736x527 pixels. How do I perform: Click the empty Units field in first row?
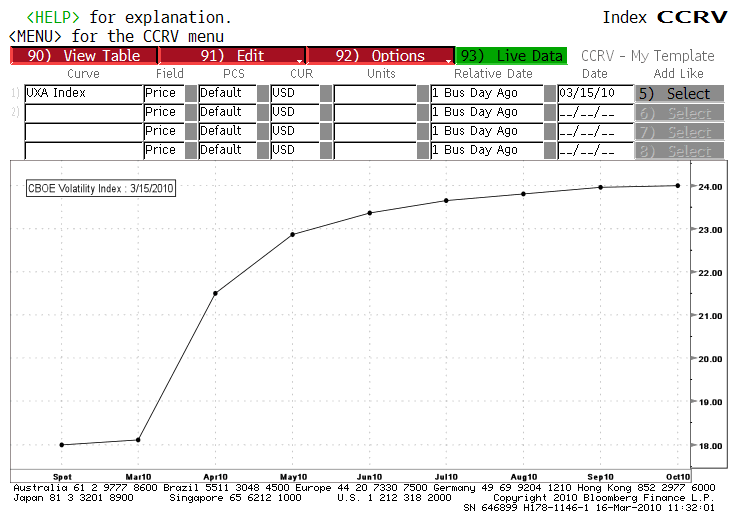[x=375, y=93]
